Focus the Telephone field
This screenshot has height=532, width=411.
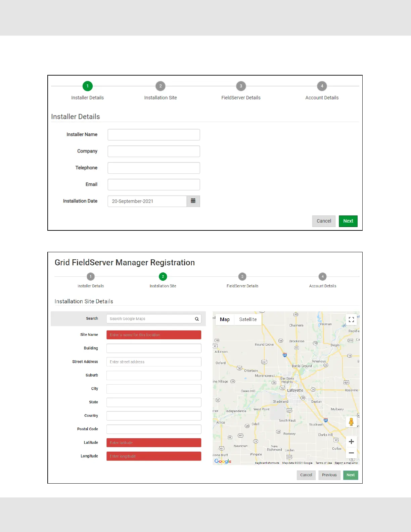pyautogui.click(x=154, y=168)
